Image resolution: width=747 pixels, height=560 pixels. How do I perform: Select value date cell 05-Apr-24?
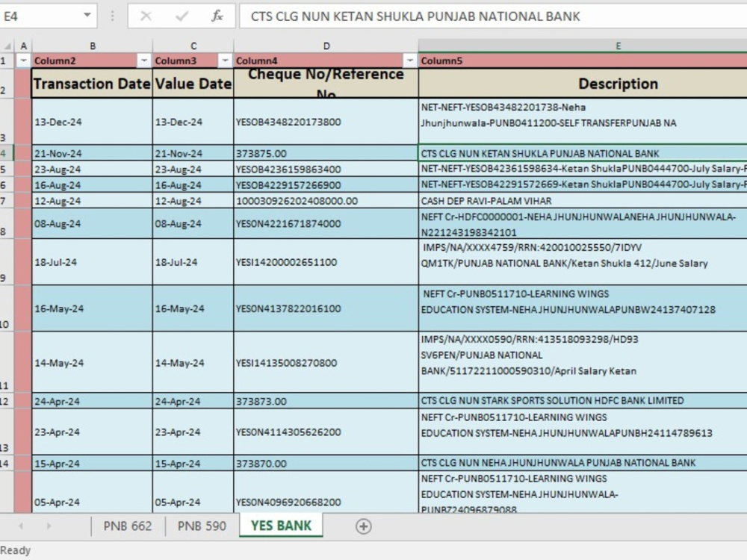coord(193,492)
